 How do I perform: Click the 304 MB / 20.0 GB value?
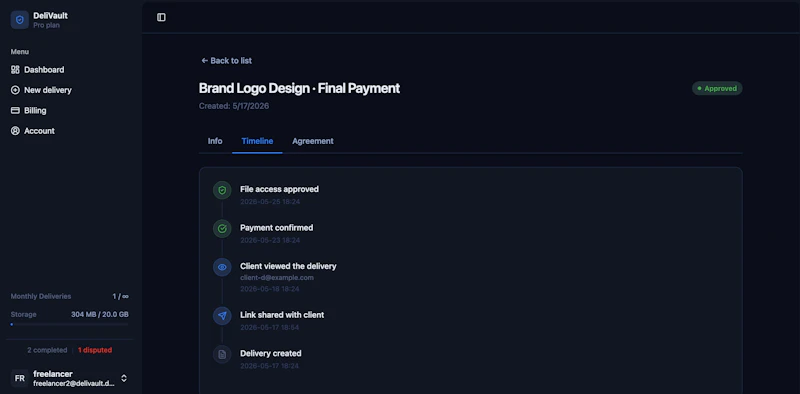99,314
